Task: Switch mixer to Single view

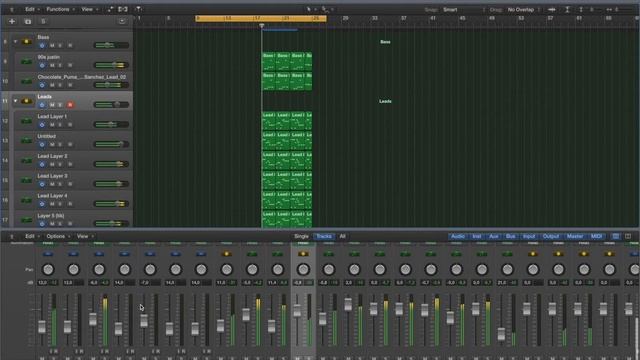Action: click(x=302, y=236)
